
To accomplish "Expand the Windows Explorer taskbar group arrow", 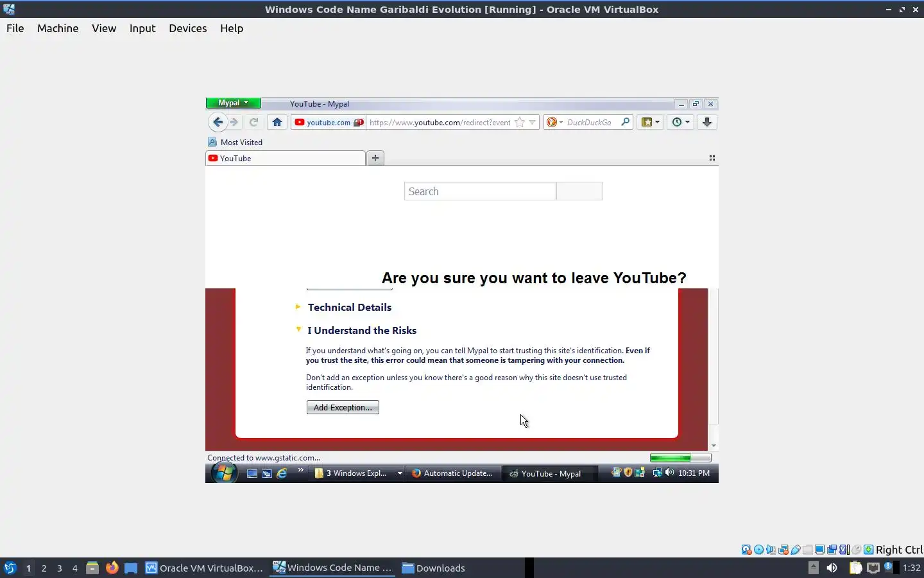I will click(x=400, y=473).
